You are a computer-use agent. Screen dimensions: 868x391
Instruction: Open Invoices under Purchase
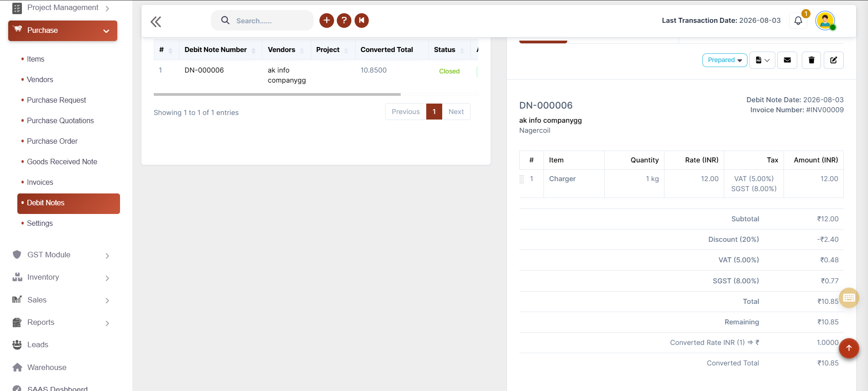click(x=40, y=182)
